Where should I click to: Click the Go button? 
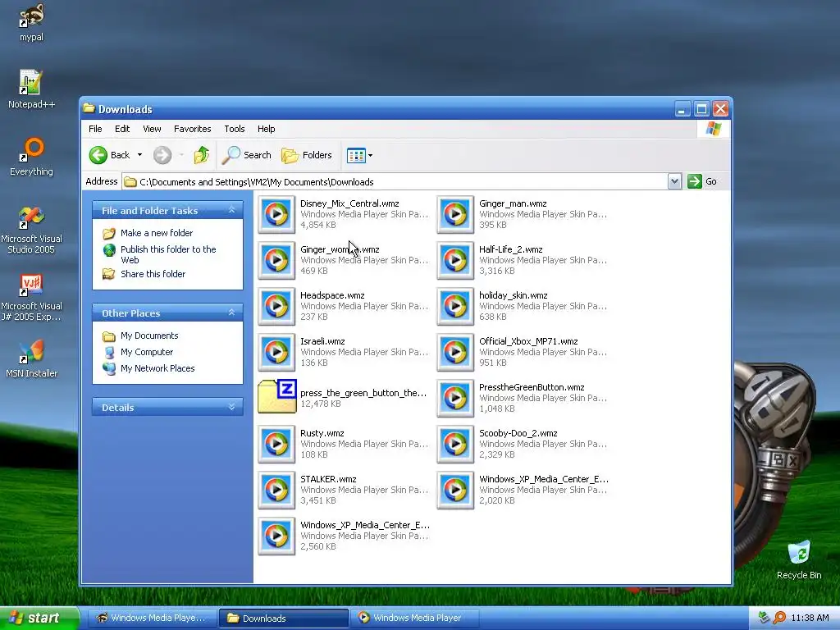pyautogui.click(x=702, y=181)
